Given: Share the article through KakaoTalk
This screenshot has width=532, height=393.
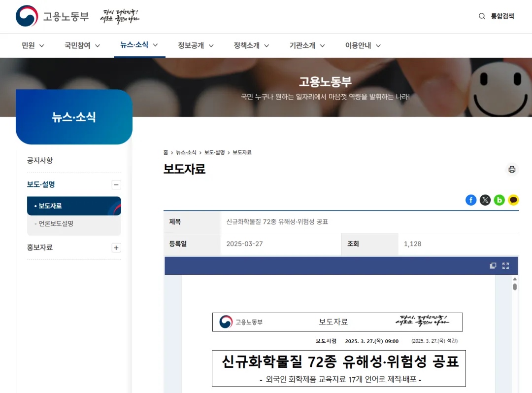Looking at the screenshot, I should tap(513, 200).
